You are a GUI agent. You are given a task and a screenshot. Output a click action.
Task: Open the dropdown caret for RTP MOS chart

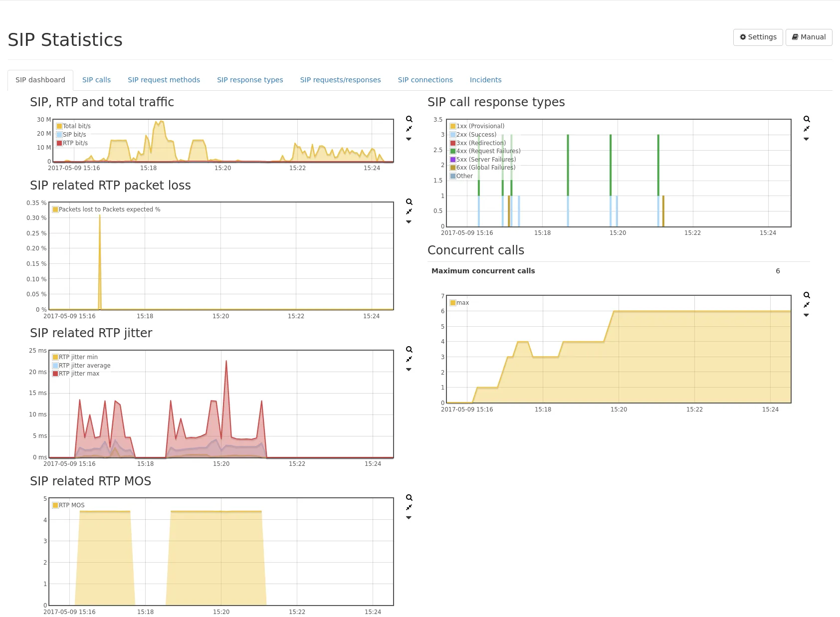pyautogui.click(x=409, y=518)
